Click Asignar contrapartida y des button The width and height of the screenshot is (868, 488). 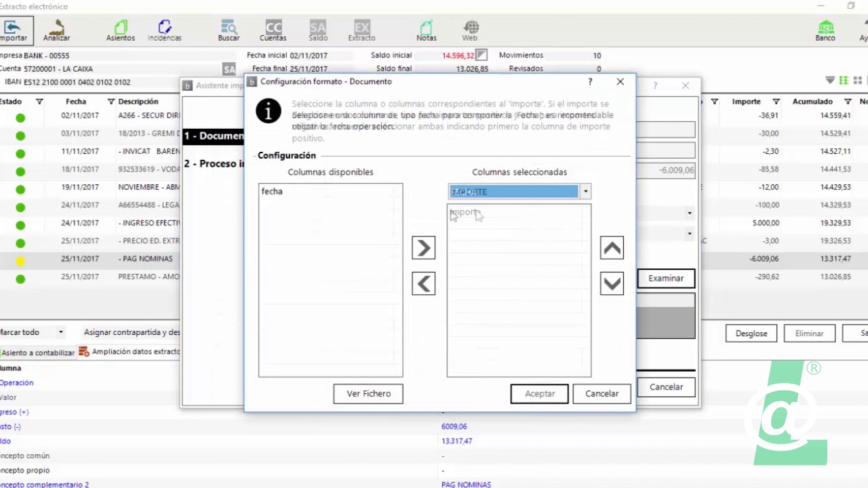click(x=132, y=332)
